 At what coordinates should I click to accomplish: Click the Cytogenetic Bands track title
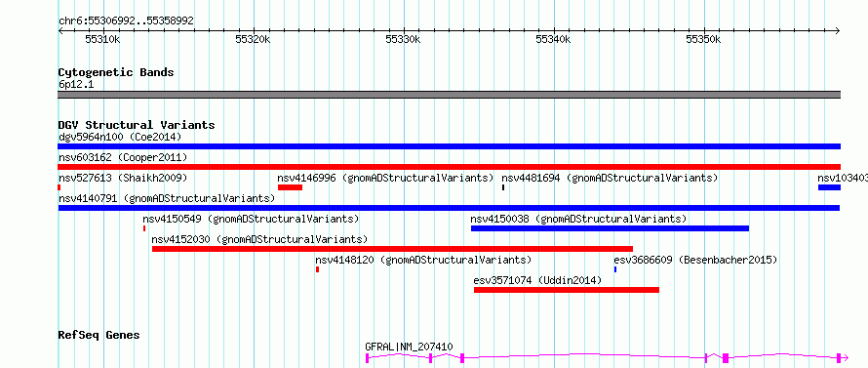coord(116,72)
